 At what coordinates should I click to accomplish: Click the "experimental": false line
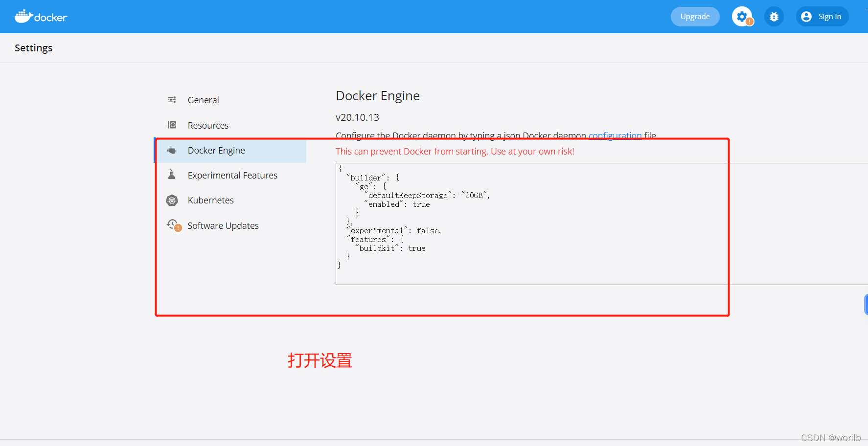coord(394,231)
